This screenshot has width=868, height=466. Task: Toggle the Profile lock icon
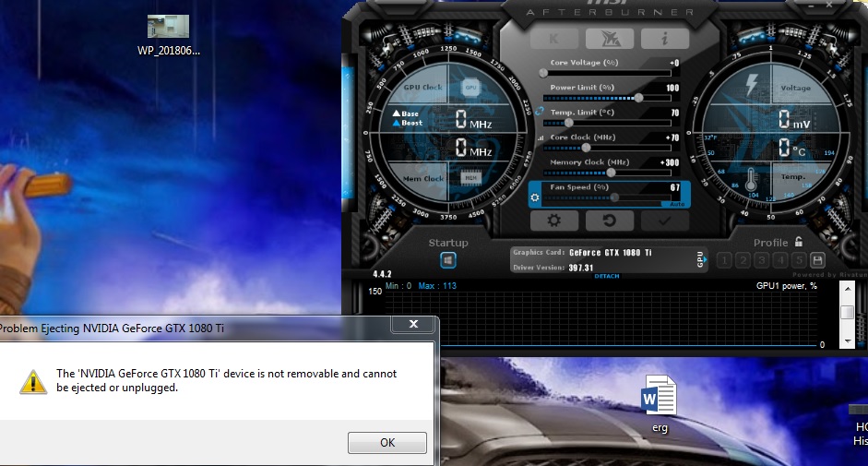click(x=798, y=242)
